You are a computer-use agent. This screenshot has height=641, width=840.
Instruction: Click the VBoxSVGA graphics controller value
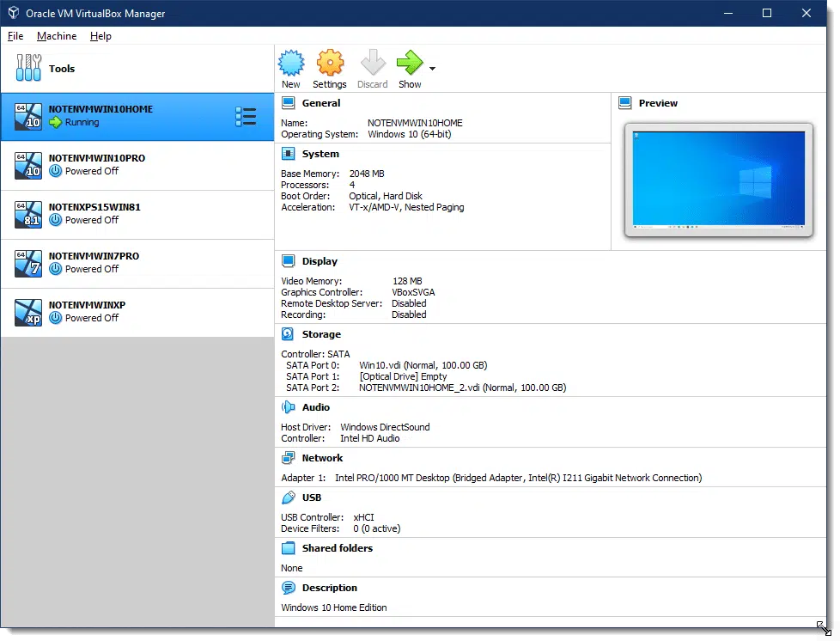[x=413, y=292]
